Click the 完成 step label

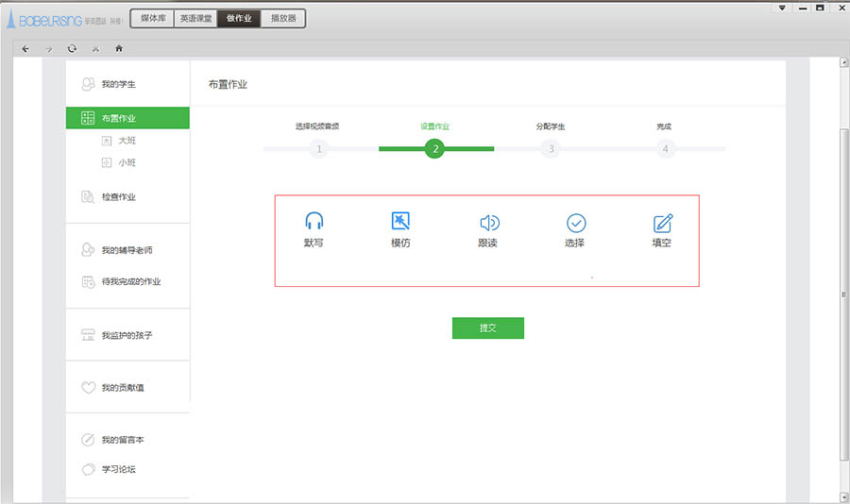point(664,126)
